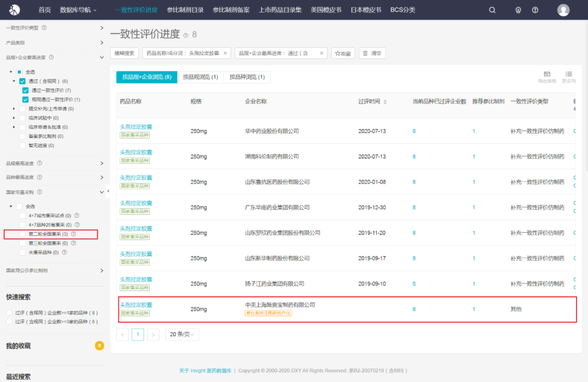
Task: Collapse the left filter sidebar with the arrow handle
Action: [x=108, y=191]
